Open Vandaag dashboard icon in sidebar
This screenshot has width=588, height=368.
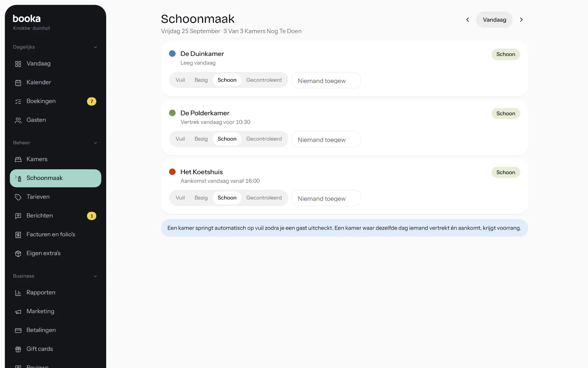coord(18,64)
